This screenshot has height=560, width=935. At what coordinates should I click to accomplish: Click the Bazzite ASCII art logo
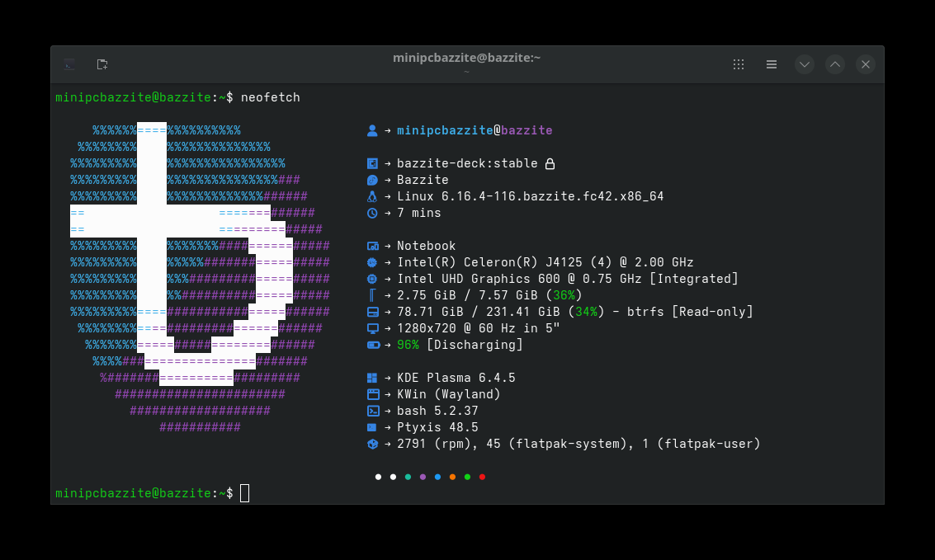pos(200,278)
